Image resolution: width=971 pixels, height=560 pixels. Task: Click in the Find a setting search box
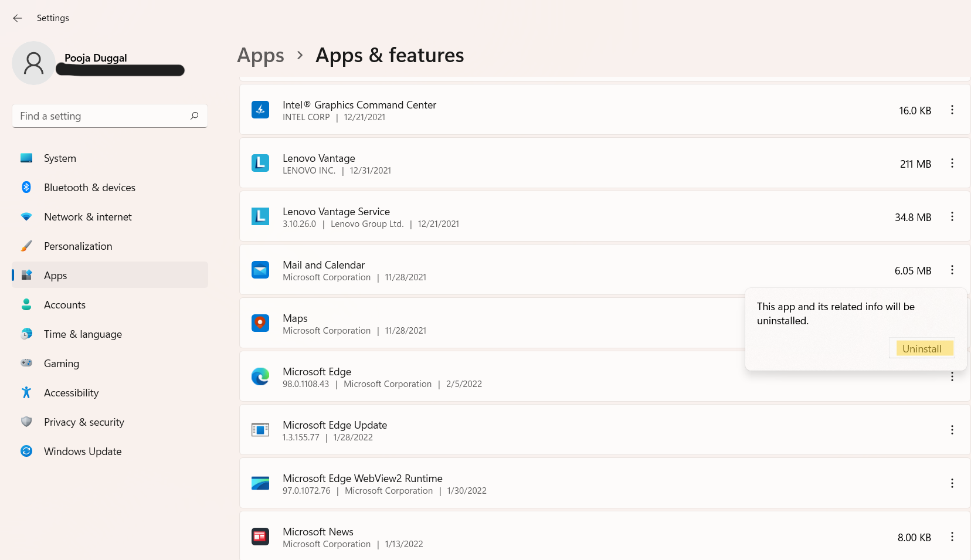[x=110, y=116]
